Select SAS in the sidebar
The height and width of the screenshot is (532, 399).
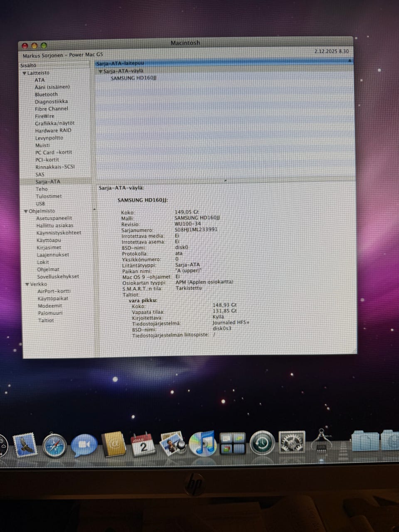(40, 175)
